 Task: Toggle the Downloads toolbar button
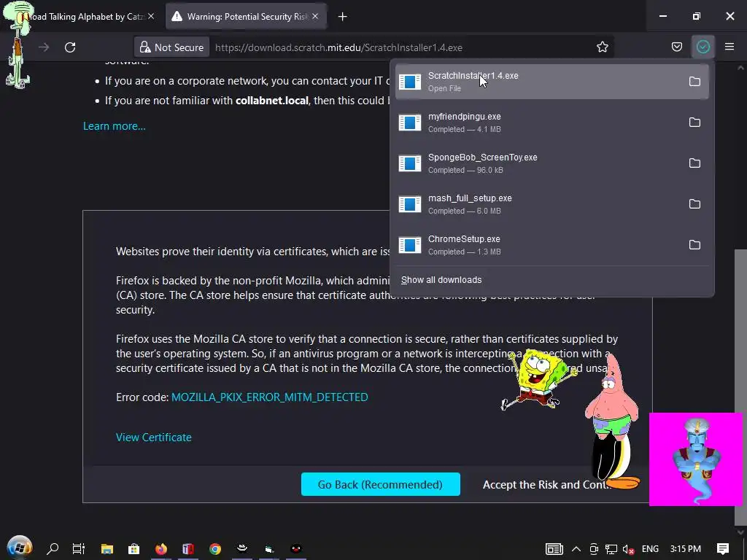(x=703, y=47)
